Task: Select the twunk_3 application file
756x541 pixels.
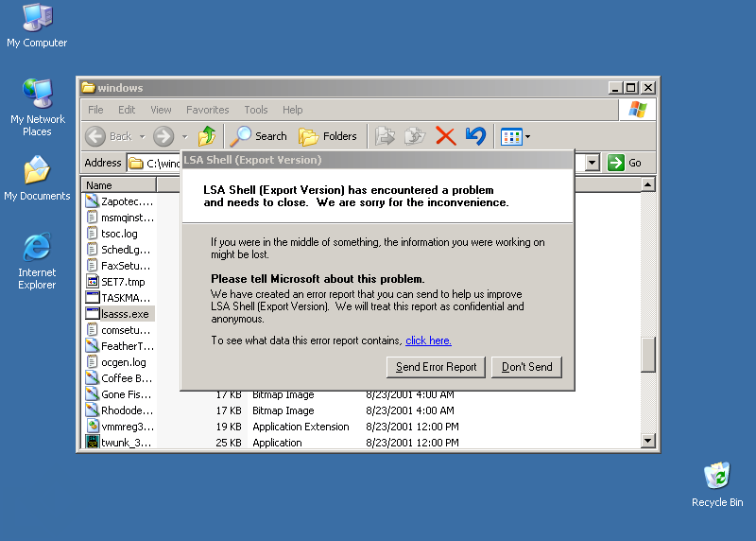Action: pyautogui.click(x=119, y=443)
